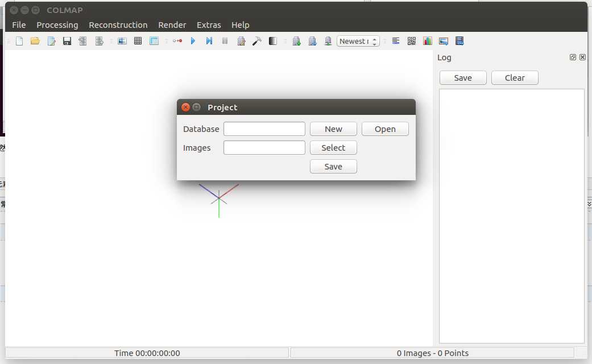The height and width of the screenshot is (364, 592).
Task: Open Reconstruction options notepad icon
Action: point(241,41)
